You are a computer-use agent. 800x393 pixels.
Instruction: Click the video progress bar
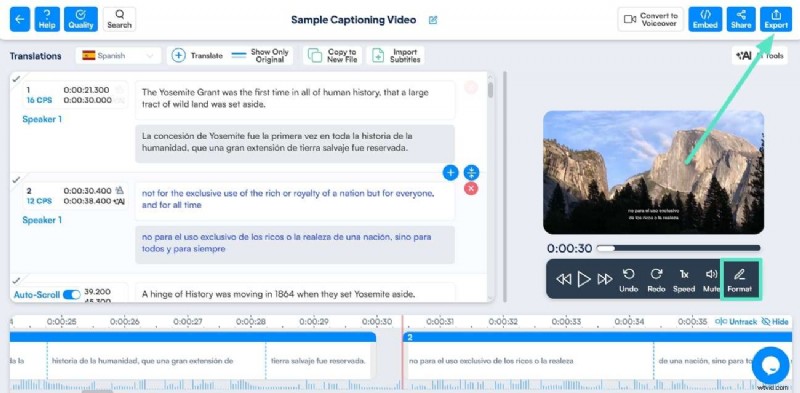point(678,248)
